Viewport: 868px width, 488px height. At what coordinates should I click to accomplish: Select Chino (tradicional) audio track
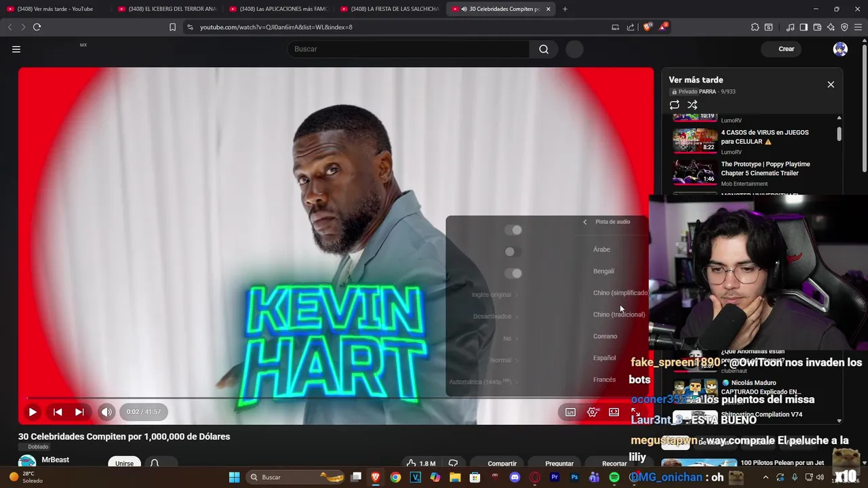click(619, 314)
